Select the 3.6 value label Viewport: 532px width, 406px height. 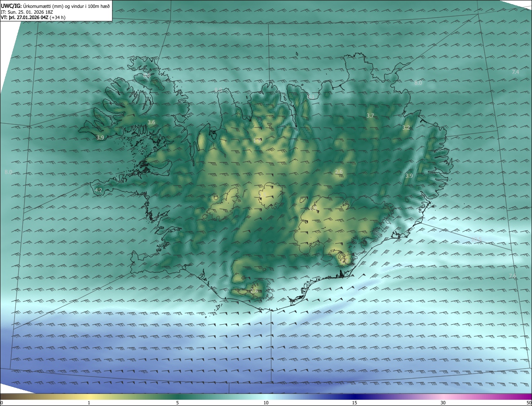(x=151, y=122)
